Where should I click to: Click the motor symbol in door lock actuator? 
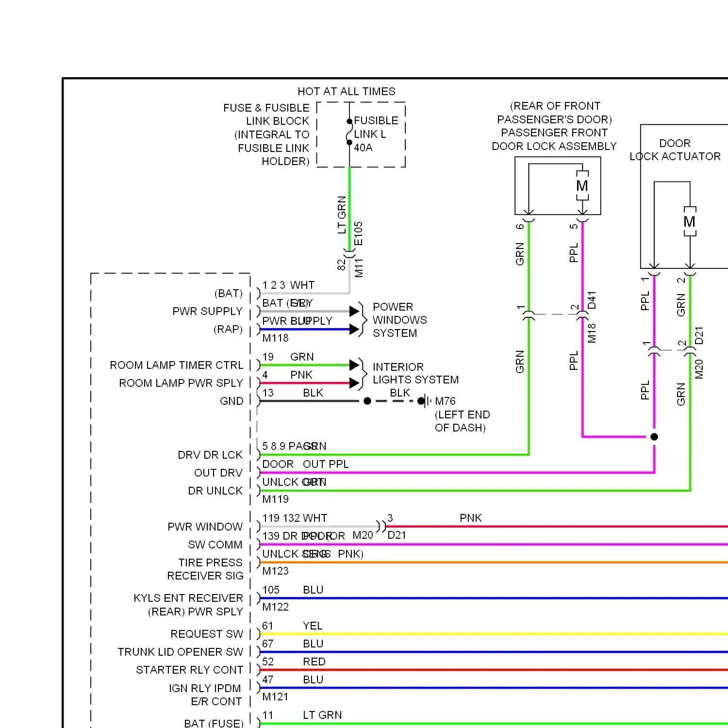[690, 221]
